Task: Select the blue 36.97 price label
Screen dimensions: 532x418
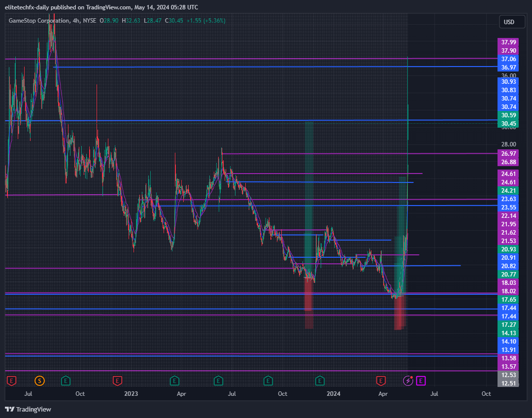Action: (x=508, y=68)
